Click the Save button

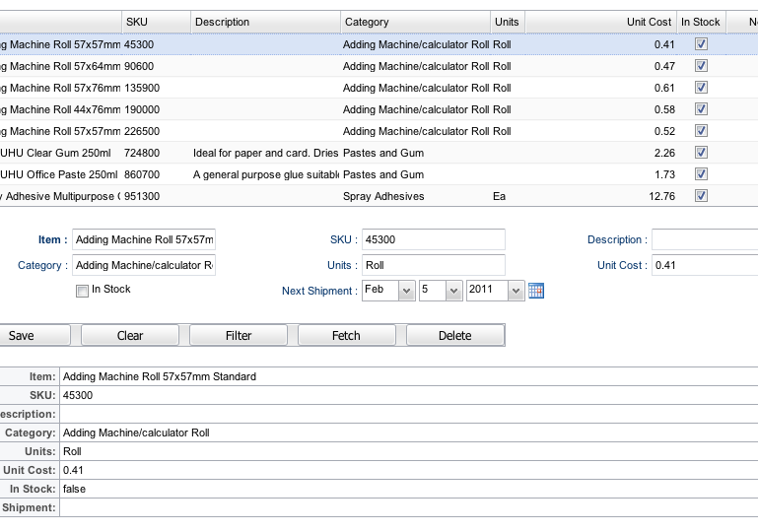(x=22, y=336)
